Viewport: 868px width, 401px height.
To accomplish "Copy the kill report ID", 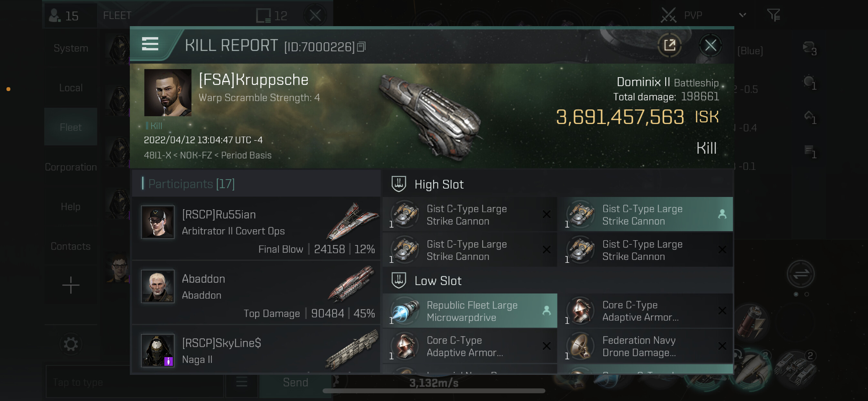I will [361, 47].
